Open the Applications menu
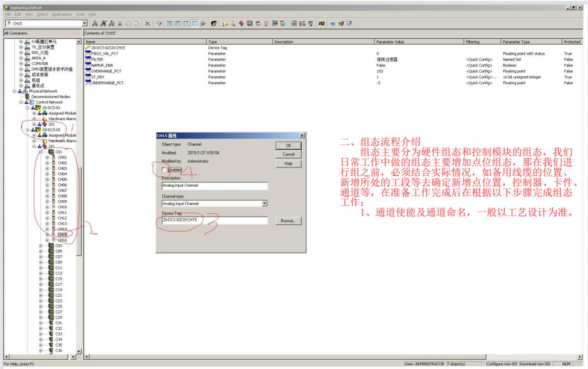Image resolution: width=588 pixels, height=369 pixels. pos(62,14)
